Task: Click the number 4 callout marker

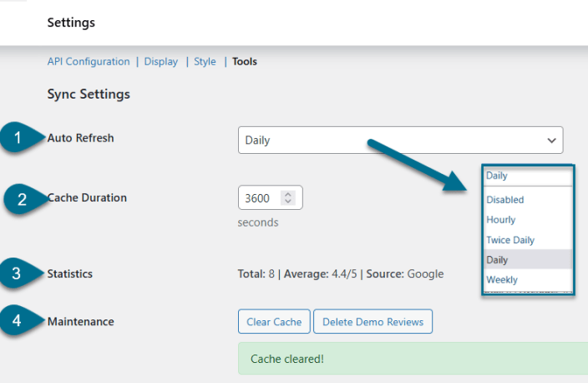Action: 18,322
